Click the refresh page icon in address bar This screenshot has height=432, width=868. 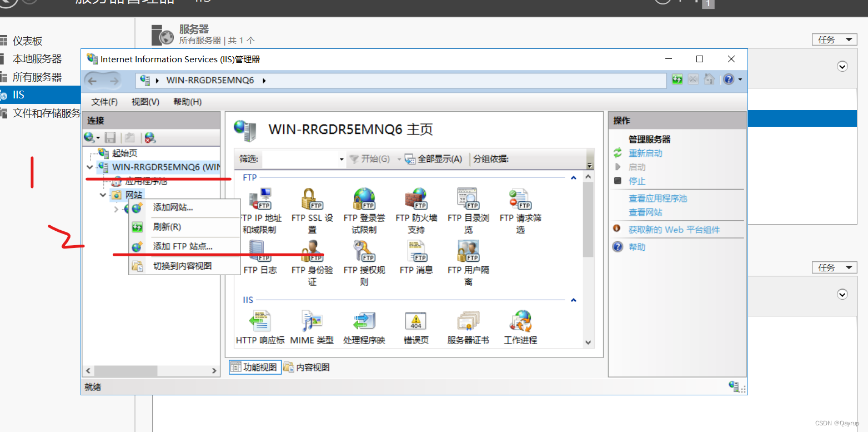click(x=677, y=80)
